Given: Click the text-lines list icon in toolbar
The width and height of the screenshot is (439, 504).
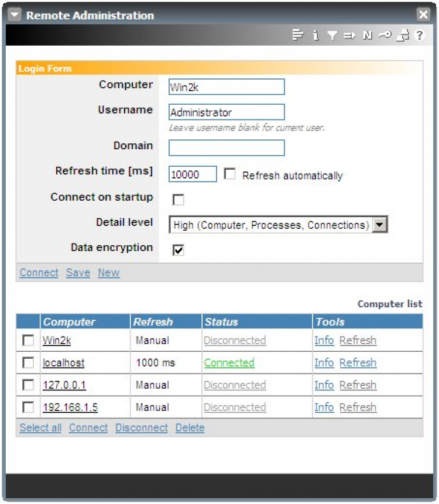Looking at the screenshot, I should pyautogui.click(x=297, y=35).
